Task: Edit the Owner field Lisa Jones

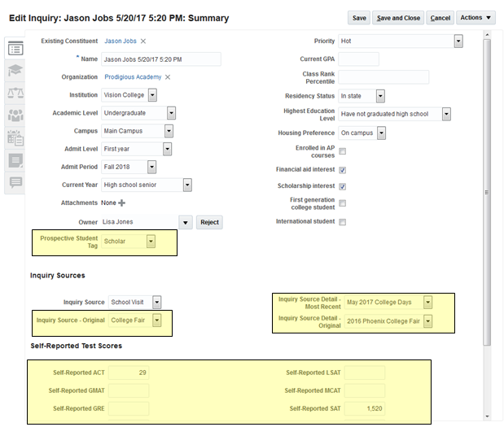Action: coord(139,222)
